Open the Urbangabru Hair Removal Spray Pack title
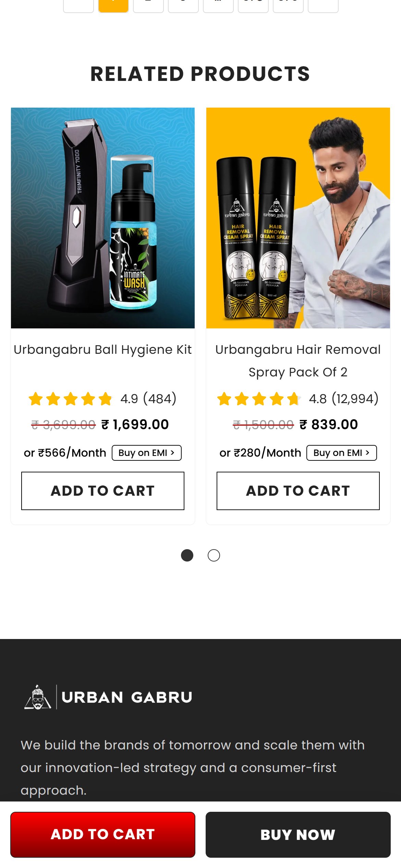Viewport: 401px width, 868px height. click(298, 361)
